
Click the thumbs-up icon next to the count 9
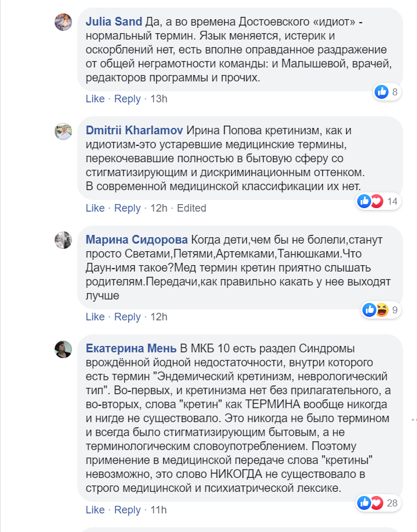pos(368,309)
